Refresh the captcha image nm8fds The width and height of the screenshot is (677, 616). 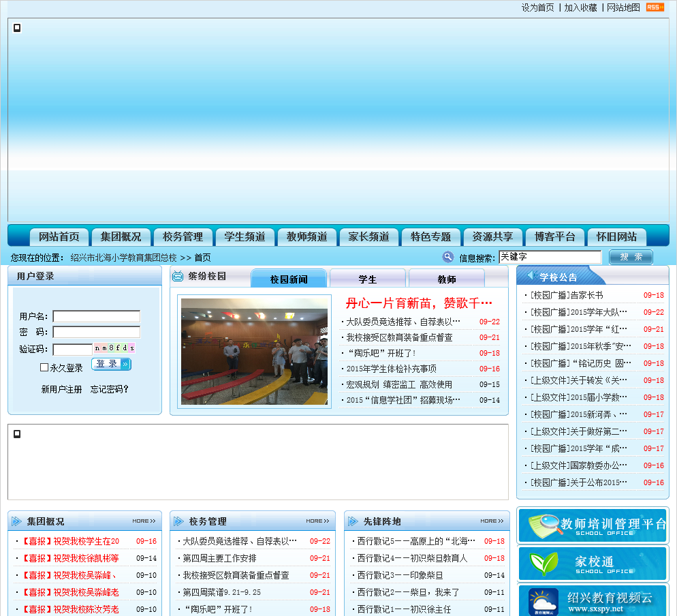point(114,348)
